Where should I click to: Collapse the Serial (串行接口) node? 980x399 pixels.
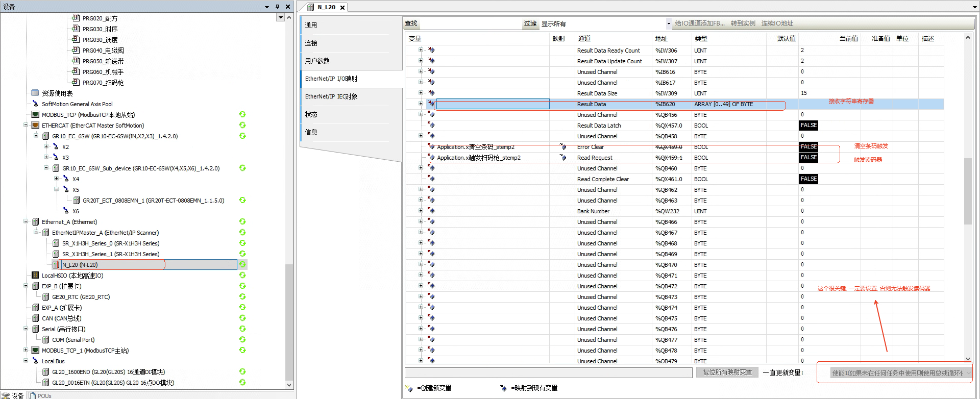tap(26, 328)
